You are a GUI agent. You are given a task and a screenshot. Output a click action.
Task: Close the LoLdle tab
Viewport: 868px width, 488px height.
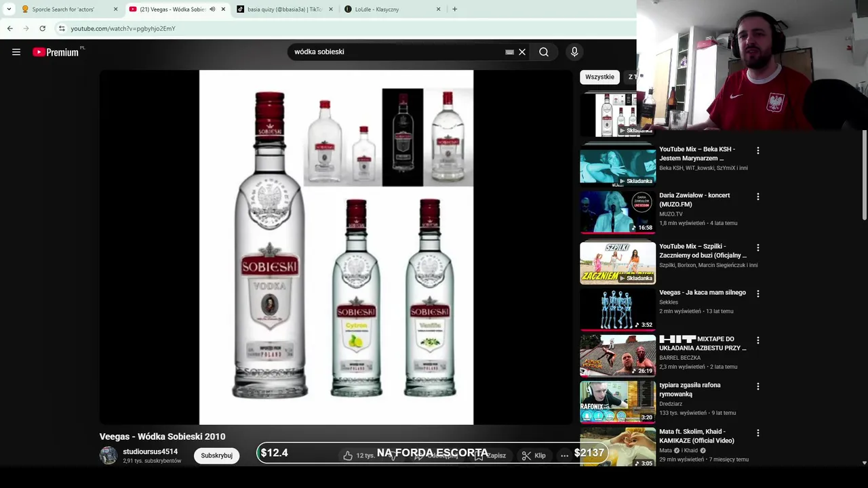point(438,9)
